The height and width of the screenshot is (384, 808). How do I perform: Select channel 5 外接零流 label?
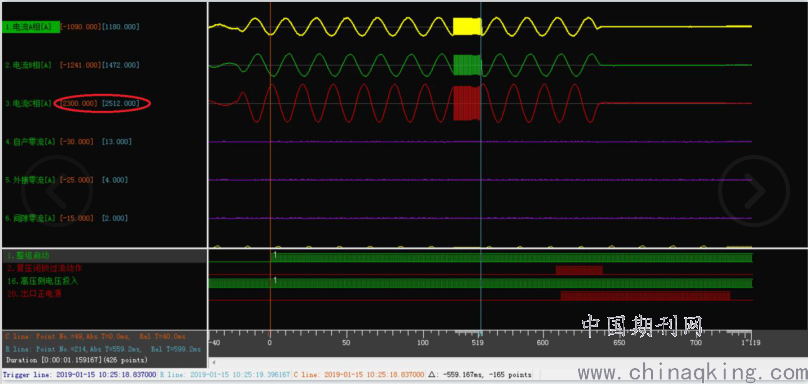30,180
